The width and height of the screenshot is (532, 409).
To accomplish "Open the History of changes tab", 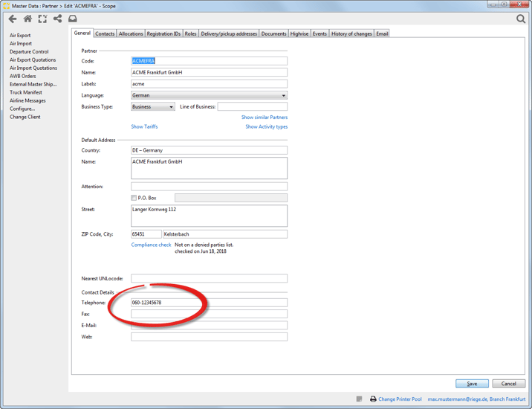I will (x=351, y=33).
